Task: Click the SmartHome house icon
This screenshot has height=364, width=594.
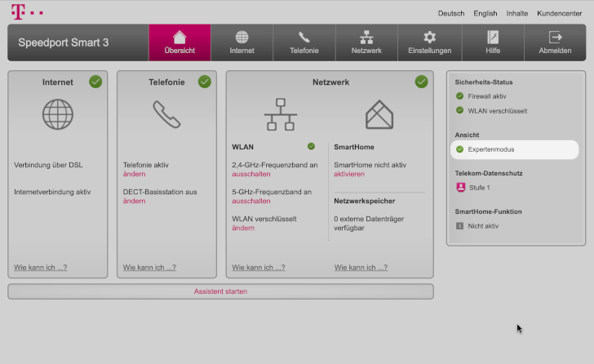Action: [379, 114]
